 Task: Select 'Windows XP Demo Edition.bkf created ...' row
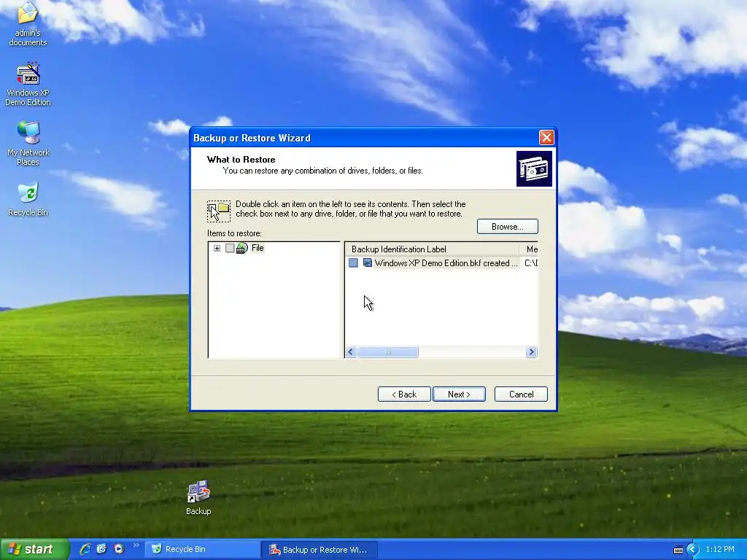(442, 262)
